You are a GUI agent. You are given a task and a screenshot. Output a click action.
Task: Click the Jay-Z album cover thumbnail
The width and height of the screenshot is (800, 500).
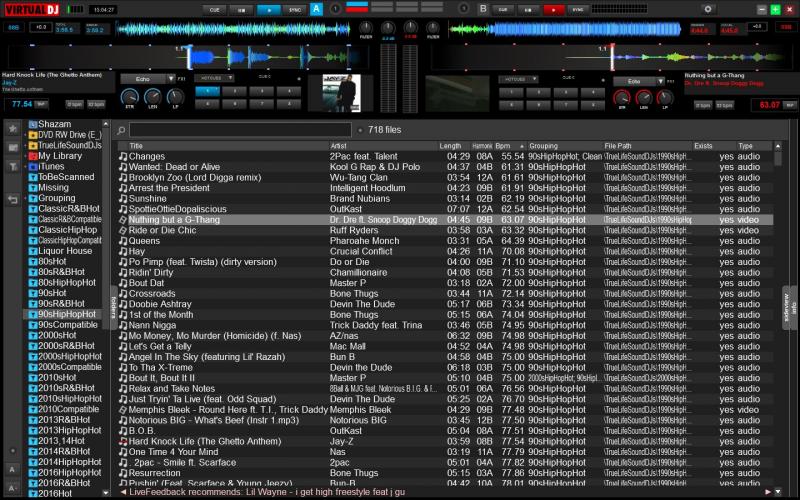point(341,93)
